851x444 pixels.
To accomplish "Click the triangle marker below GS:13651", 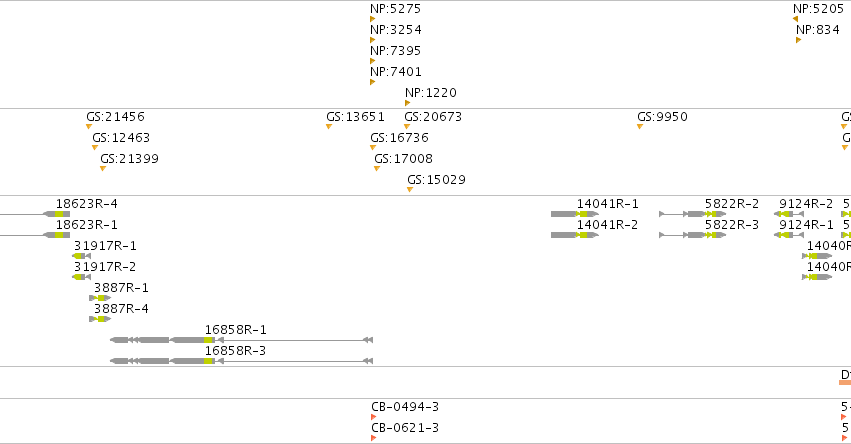I will [328, 126].
